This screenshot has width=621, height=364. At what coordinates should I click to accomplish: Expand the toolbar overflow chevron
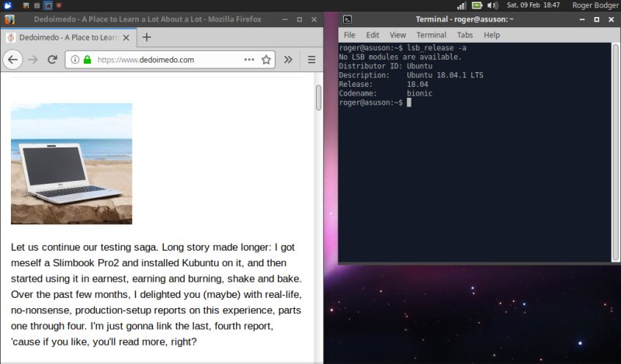288,60
